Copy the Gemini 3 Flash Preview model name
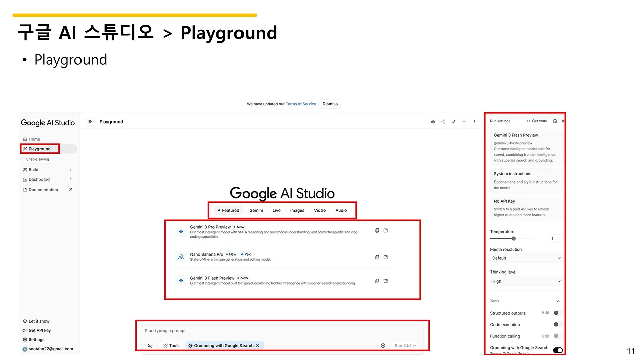644x362 pixels. 377,281
